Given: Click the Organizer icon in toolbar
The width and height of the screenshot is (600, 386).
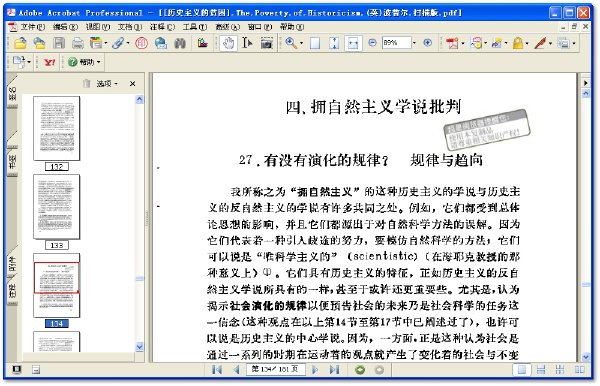Looking at the screenshot, I should click(95, 43).
